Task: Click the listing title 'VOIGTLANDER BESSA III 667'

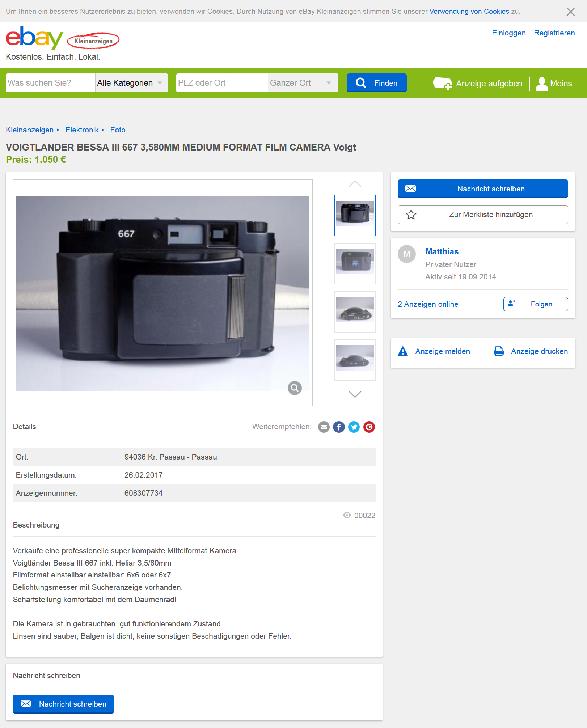Action: pyautogui.click(x=181, y=147)
